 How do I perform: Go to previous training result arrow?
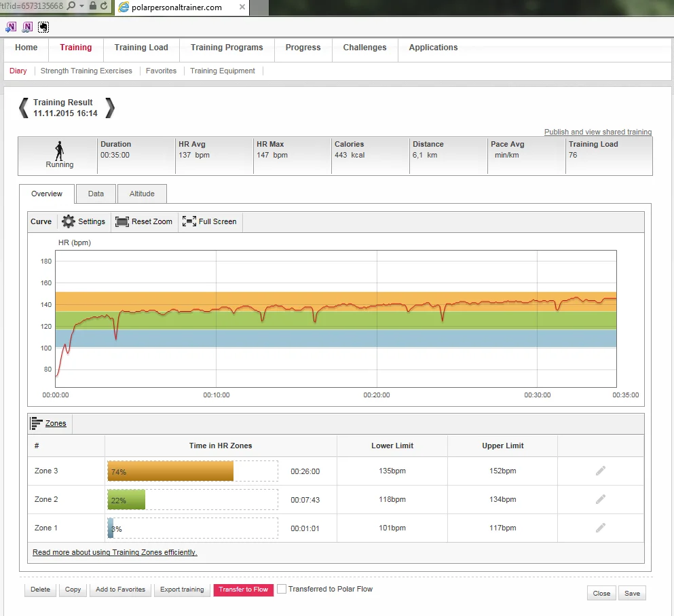[24, 108]
